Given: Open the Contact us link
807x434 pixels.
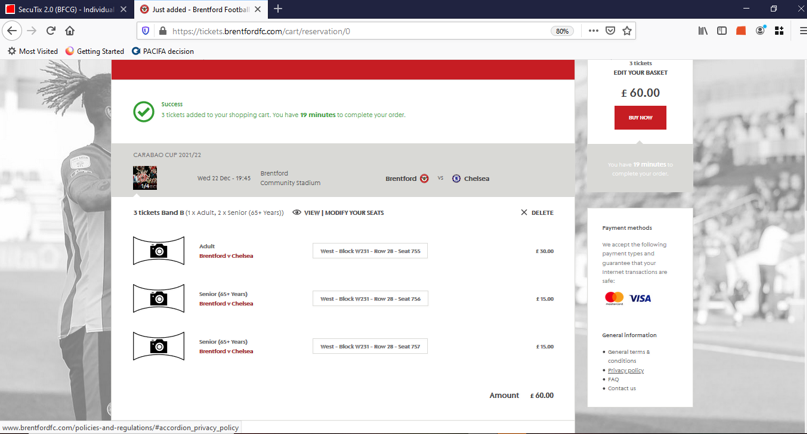Looking at the screenshot, I should [x=622, y=388].
